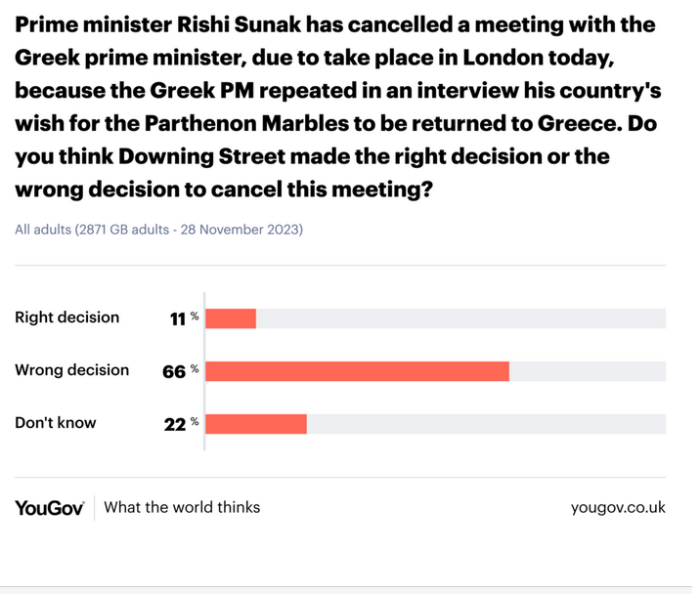Viewport: 700px width, 594px height.
Task: Click the poll question headline
Action: pyautogui.click(x=337, y=107)
